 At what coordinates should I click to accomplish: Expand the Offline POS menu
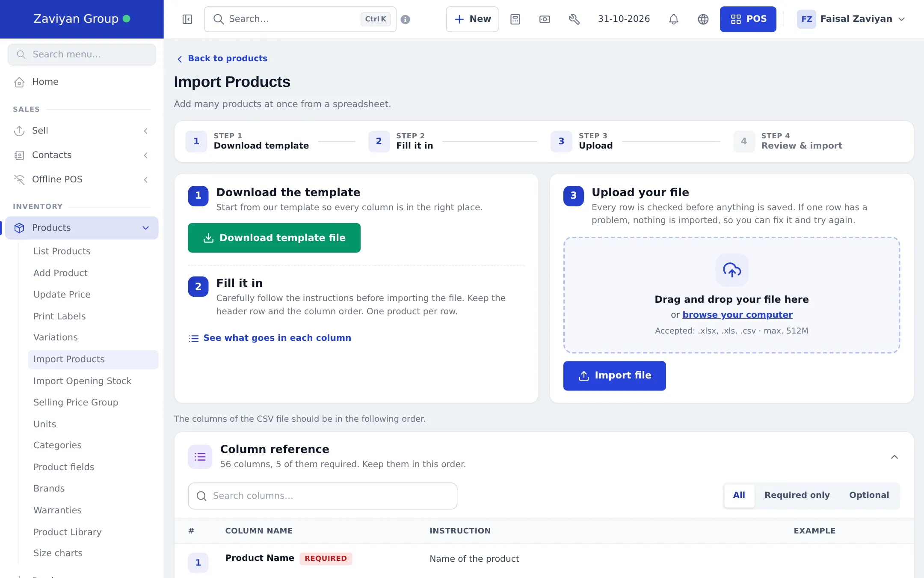(82, 179)
